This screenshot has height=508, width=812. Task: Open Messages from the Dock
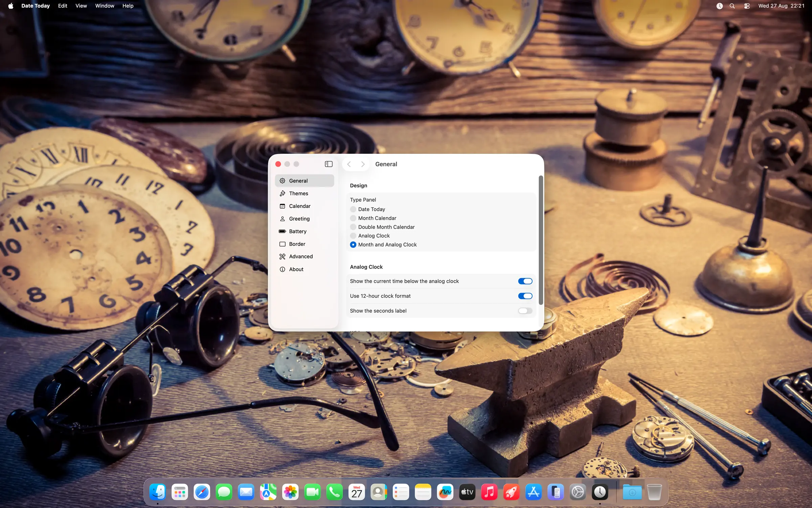tap(224, 492)
